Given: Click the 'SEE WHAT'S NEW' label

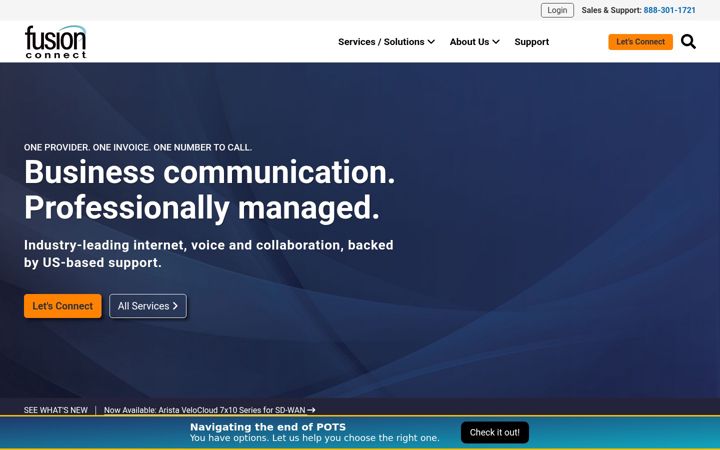Looking at the screenshot, I should tap(56, 410).
